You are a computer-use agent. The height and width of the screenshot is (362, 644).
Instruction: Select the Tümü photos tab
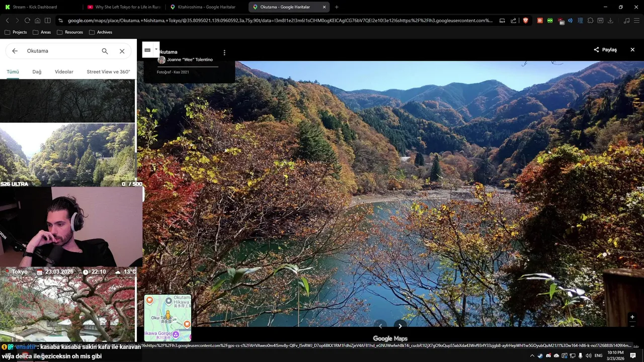tap(13, 72)
